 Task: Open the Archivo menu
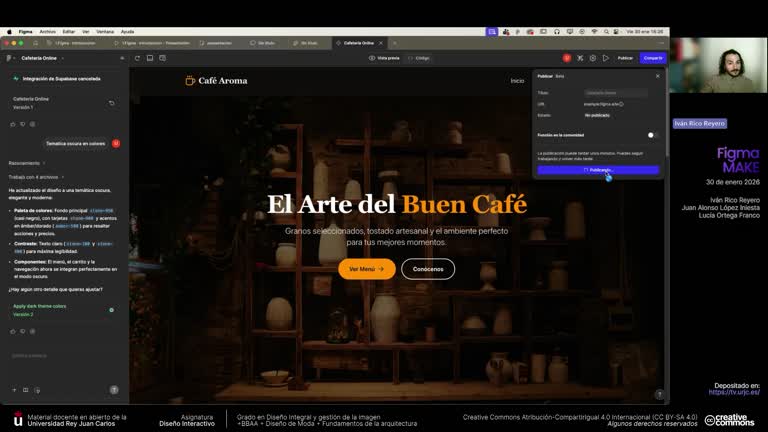[48, 31]
